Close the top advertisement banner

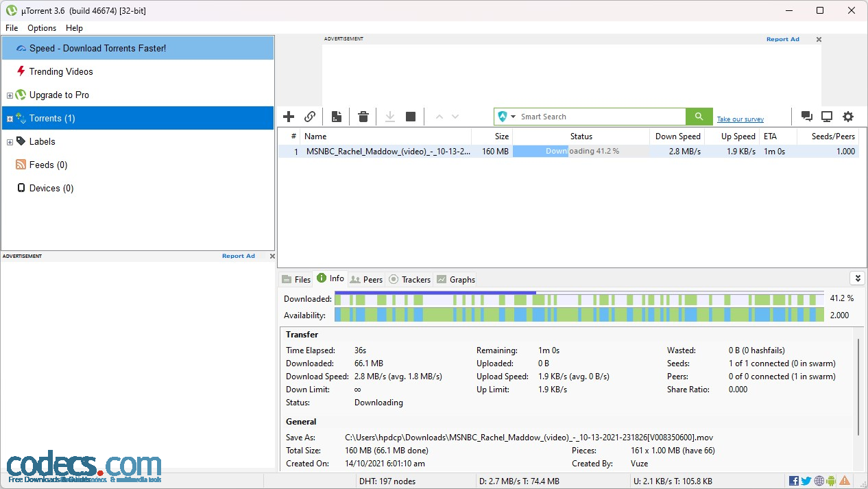click(819, 40)
